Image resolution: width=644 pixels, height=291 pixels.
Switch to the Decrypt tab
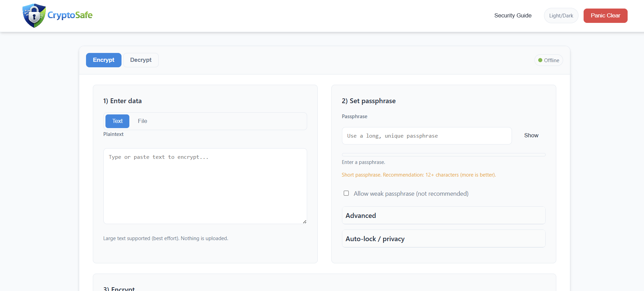click(x=141, y=60)
